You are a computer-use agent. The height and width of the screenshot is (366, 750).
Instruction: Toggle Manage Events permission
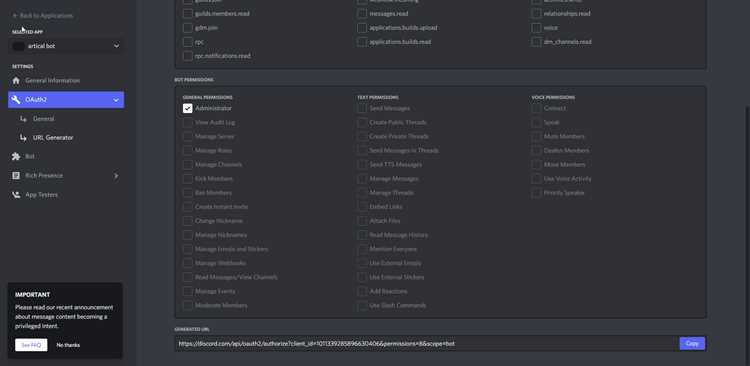(x=188, y=291)
